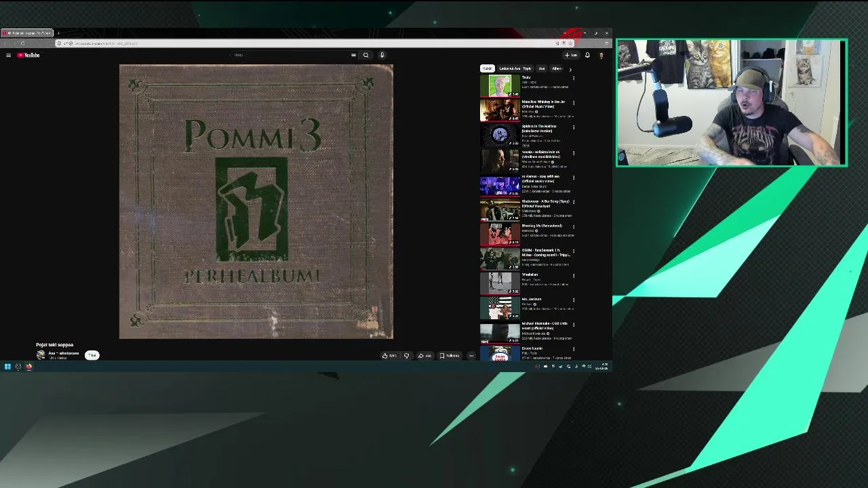Save the video with the Tallenna button

click(x=450, y=355)
